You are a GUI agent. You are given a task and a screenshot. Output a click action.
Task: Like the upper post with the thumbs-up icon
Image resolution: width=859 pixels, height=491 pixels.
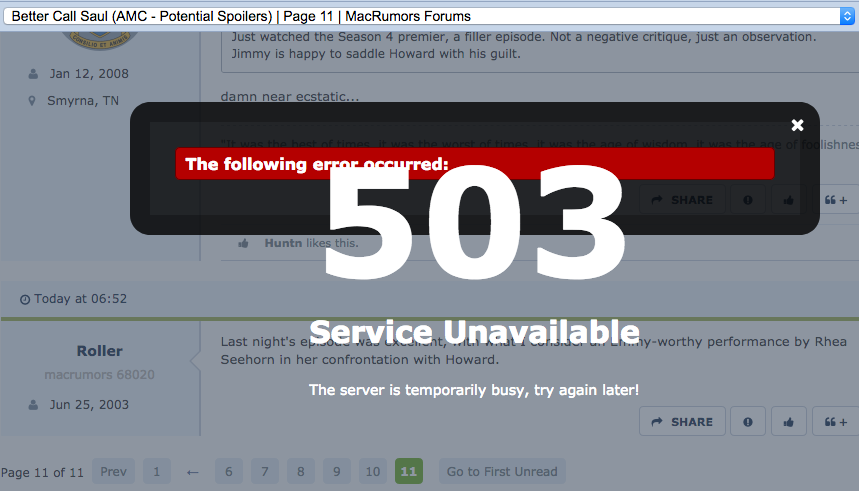click(788, 199)
